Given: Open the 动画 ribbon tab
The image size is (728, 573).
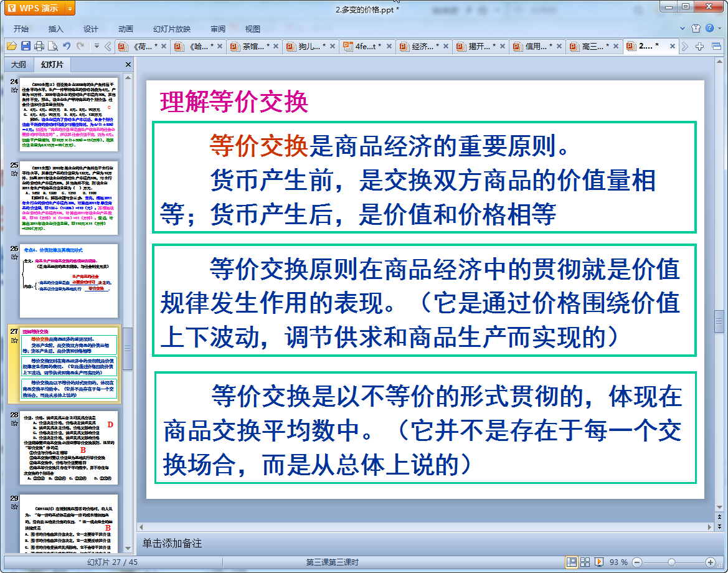Looking at the screenshot, I should coord(125,29).
